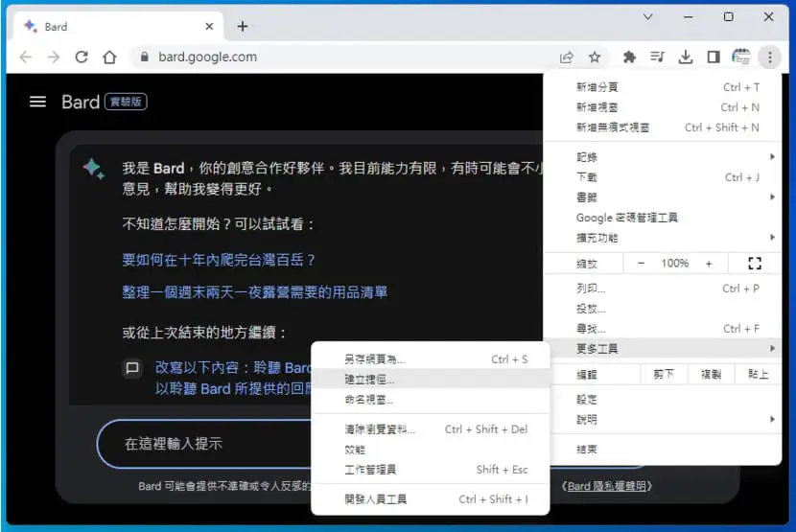
Task: Enter fullscreen mode from zoom row
Action: pyautogui.click(x=755, y=263)
